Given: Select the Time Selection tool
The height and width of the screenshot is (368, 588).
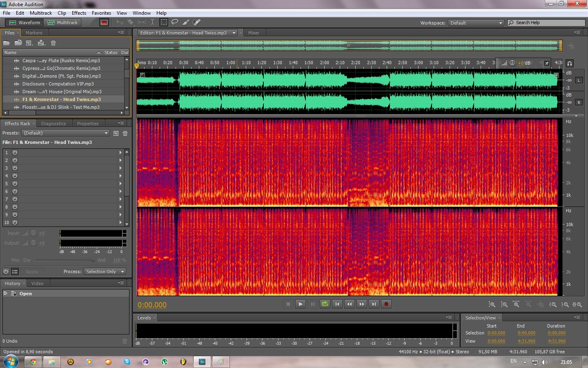Looking at the screenshot, I should click(x=152, y=22).
